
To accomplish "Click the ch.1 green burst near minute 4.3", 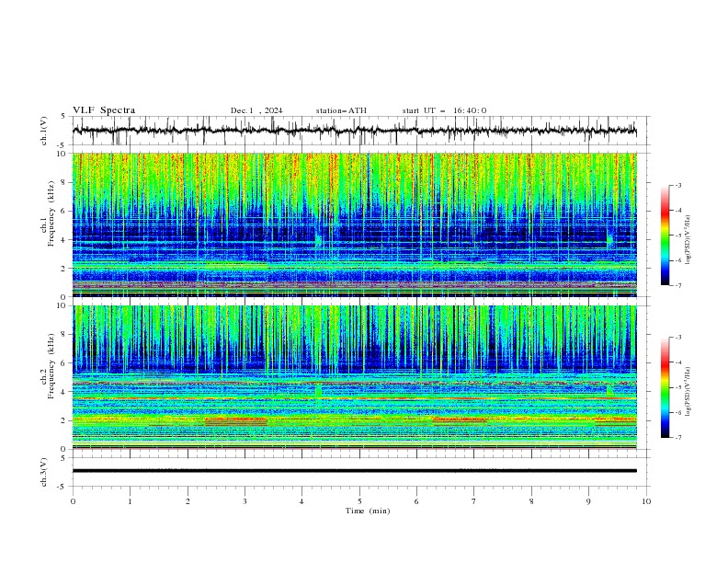I will 318,241.
